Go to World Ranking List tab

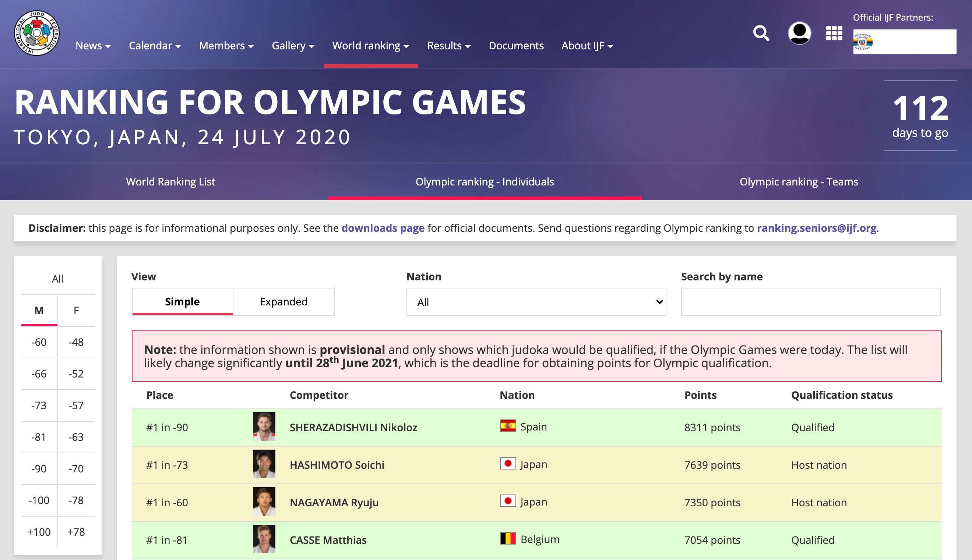pos(170,181)
